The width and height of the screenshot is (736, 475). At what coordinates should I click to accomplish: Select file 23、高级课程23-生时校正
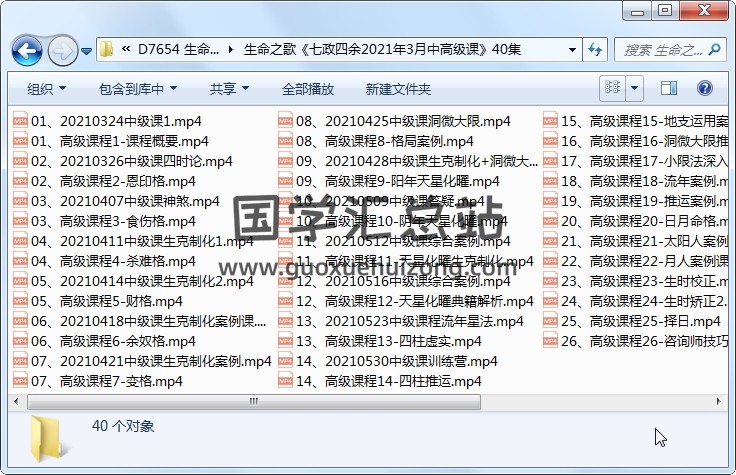636,281
